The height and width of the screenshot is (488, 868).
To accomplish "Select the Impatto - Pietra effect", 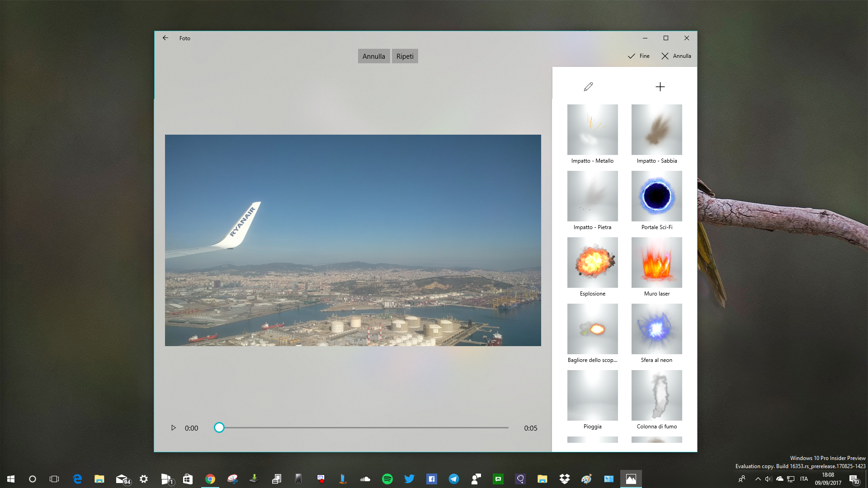I will pos(593,201).
